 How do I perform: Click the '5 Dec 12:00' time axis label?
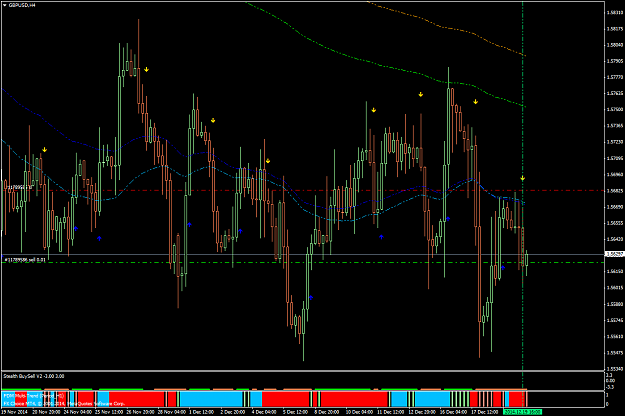pyautogui.click(x=295, y=412)
